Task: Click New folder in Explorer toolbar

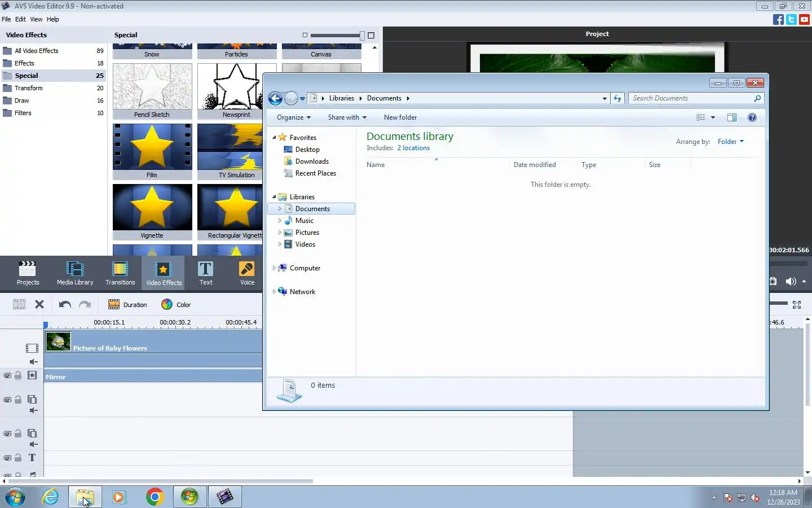Action: point(400,117)
